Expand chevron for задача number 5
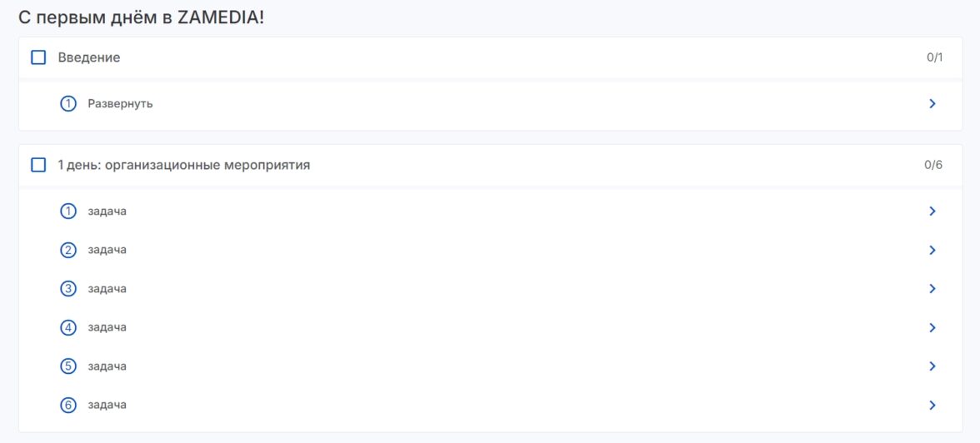 tap(932, 366)
